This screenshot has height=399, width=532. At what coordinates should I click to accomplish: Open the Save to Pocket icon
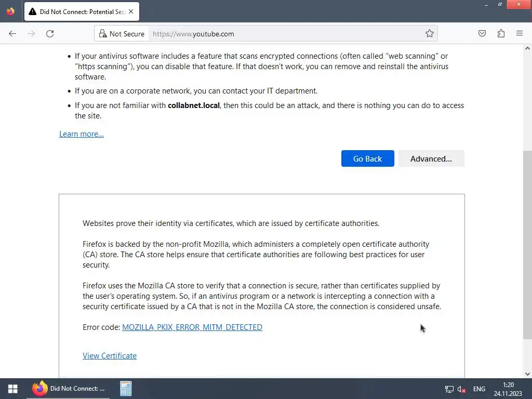click(x=482, y=33)
